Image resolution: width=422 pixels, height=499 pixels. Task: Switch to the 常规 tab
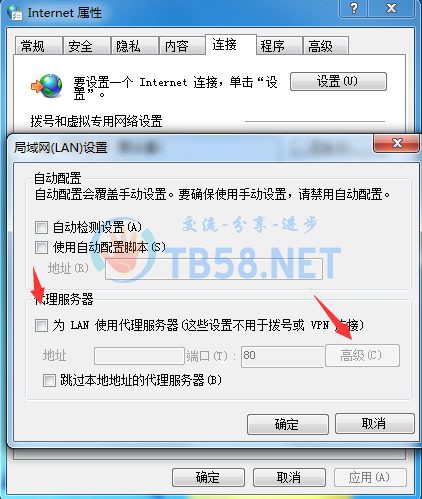(x=39, y=46)
